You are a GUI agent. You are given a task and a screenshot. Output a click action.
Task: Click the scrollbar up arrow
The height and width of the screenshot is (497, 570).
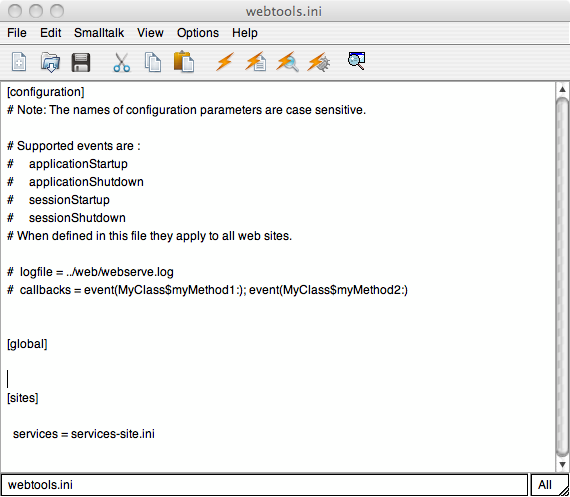(x=562, y=89)
